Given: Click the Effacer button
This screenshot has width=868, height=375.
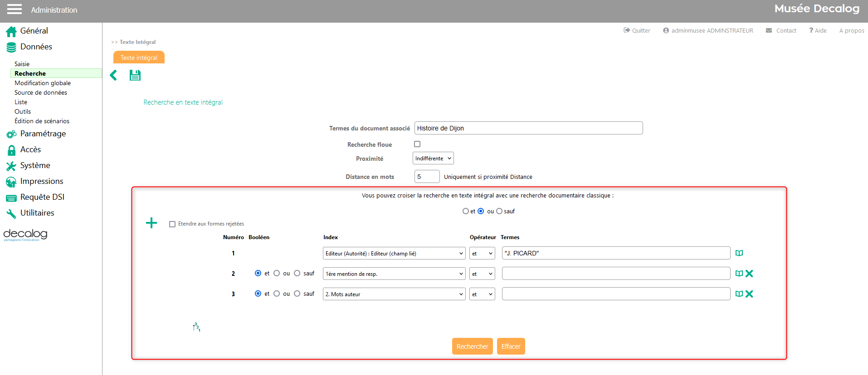Looking at the screenshot, I should point(511,346).
